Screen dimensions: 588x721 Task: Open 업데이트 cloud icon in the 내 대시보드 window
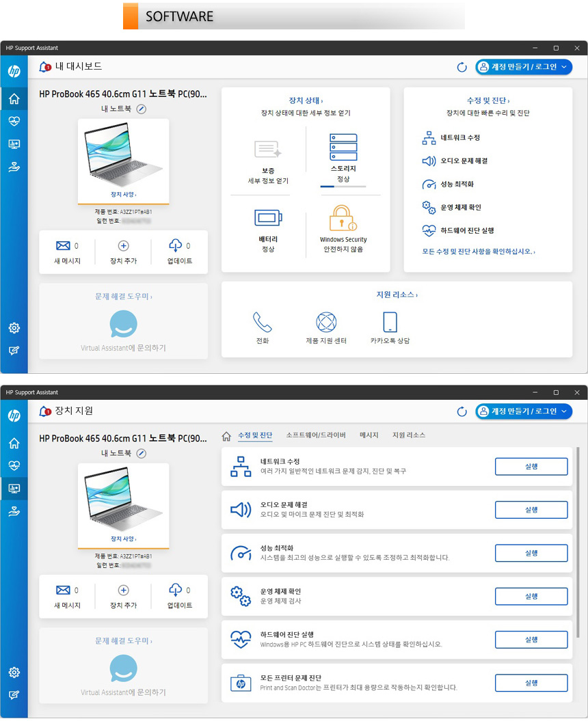click(175, 245)
